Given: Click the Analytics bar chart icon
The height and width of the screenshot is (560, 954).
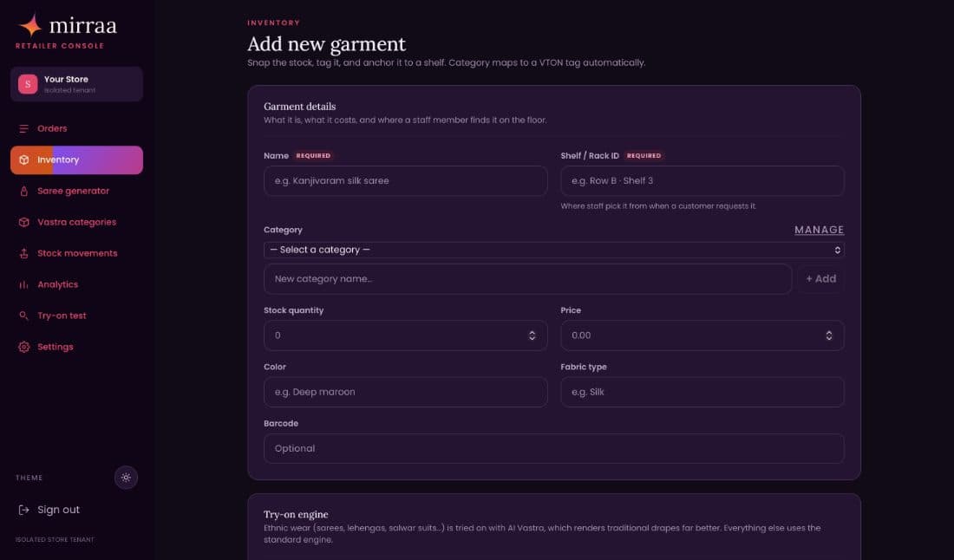Looking at the screenshot, I should click(x=23, y=284).
